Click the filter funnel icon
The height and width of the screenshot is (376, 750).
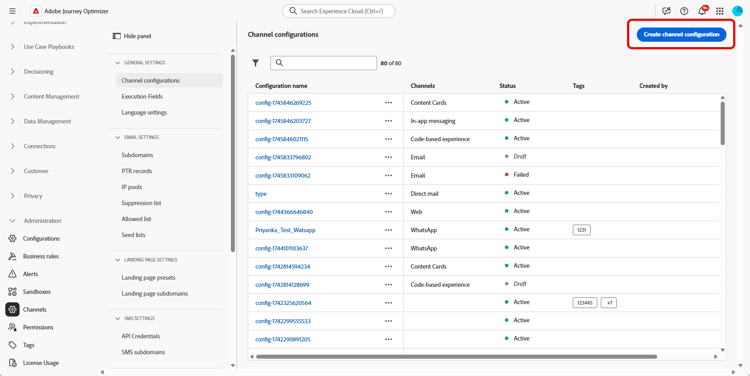(256, 63)
